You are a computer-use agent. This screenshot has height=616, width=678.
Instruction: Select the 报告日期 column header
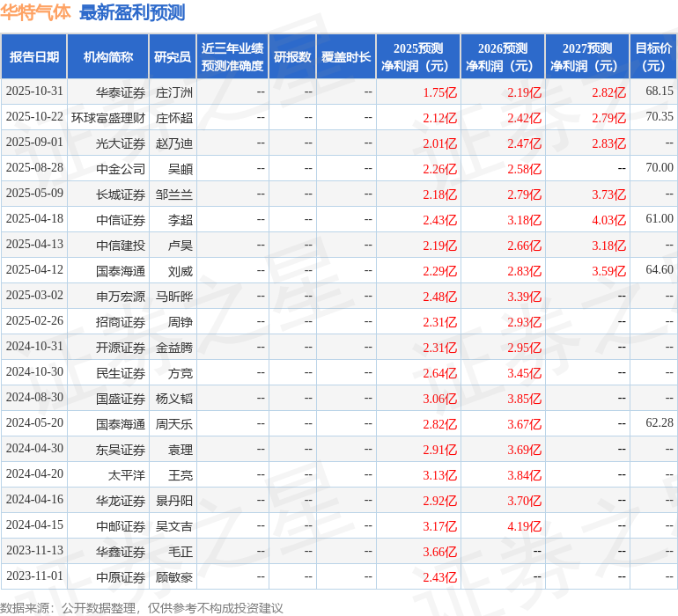click(x=34, y=57)
